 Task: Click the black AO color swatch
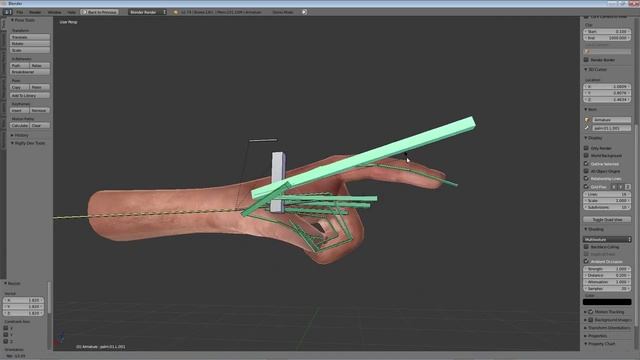[607, 302]
